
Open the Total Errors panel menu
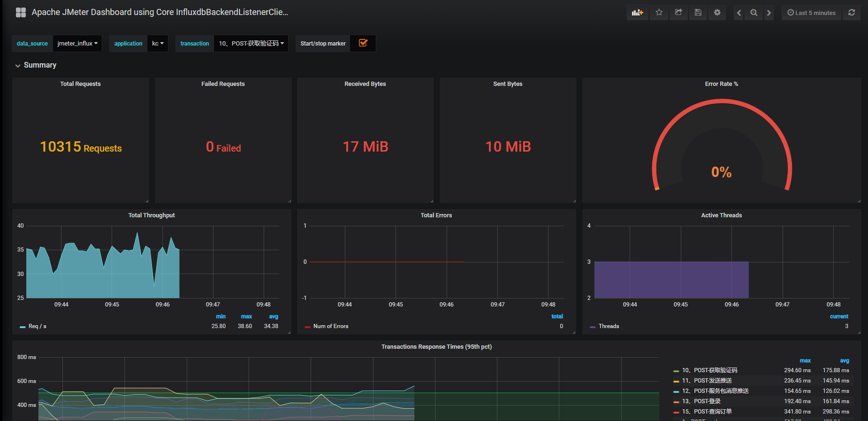pyautogui.click(x=436, y=215)
